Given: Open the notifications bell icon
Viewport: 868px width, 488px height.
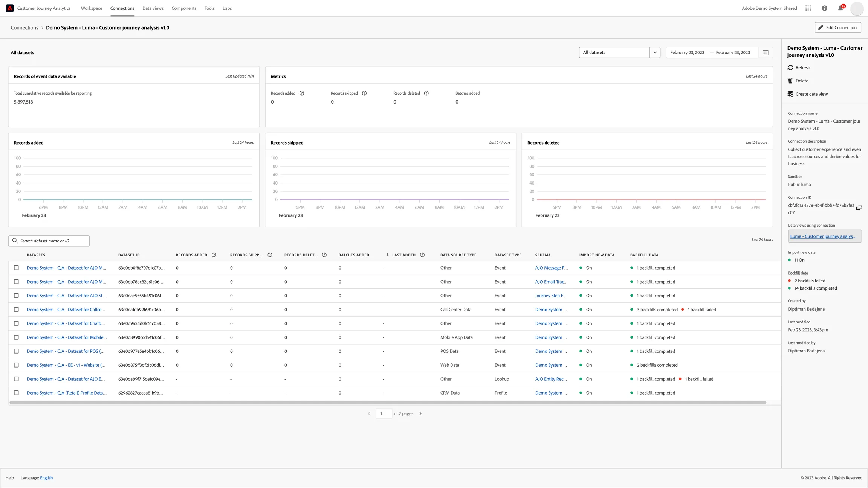Looking at the screenshot, I should 840,8.
